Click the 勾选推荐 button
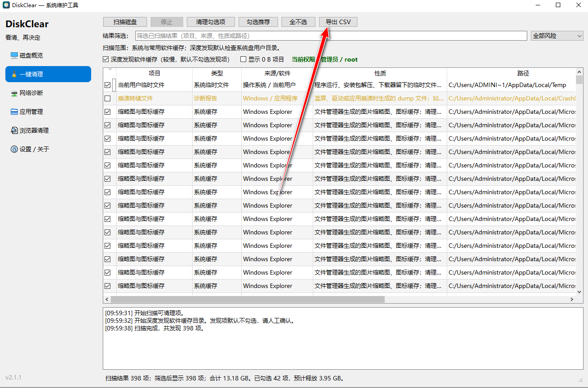The height and width of the screenshot is (388, 588). (258, 22)
